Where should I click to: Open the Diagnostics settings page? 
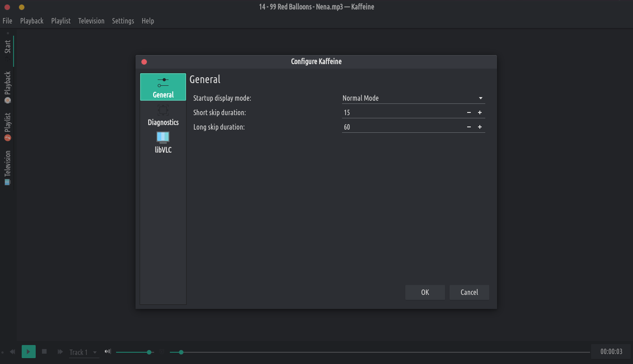point(163,115)
